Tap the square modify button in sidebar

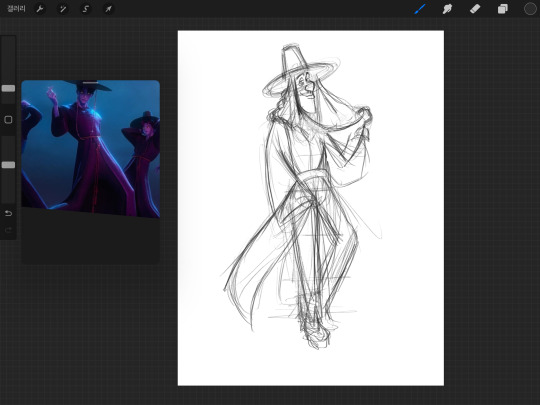[8, 120]
